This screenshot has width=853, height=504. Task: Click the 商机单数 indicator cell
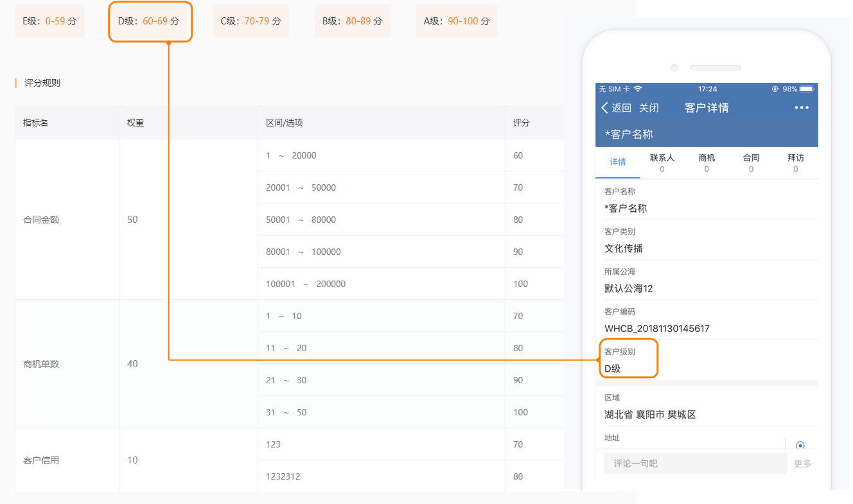pyautogui.click(x=67, y=364)
